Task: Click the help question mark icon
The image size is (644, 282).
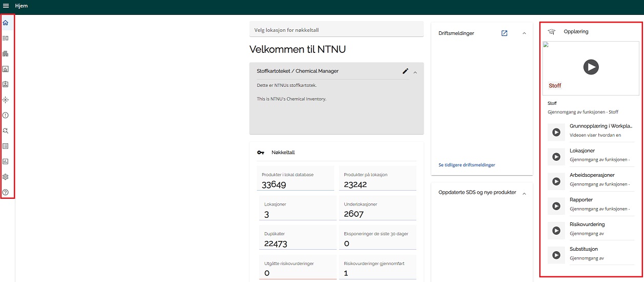Action: pos(6,192)
